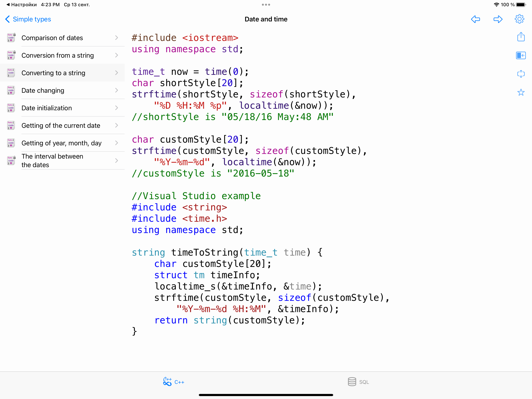Tap the Wi-Fi status icon

[x=496, y=4]
